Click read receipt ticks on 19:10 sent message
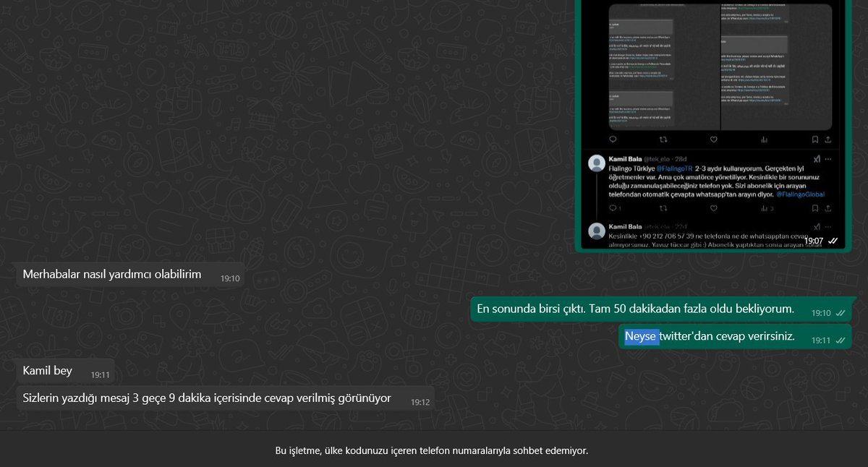The image size is (868, 467). tap(841, 313)
